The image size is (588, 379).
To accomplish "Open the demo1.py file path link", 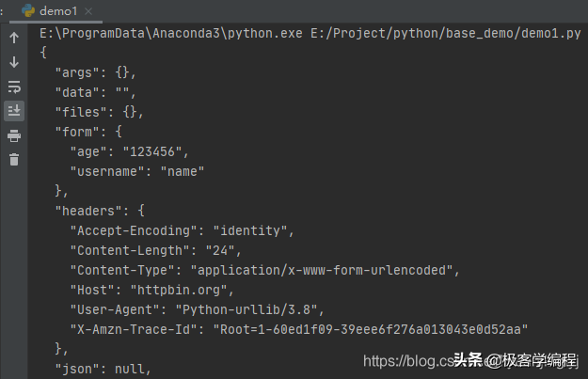I will click(446, 33).
